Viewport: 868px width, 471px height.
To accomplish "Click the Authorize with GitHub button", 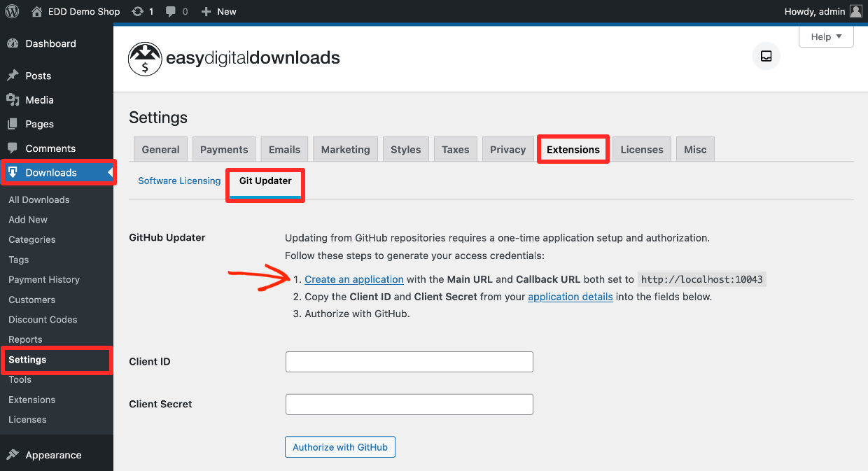I will tap(340, 447).
